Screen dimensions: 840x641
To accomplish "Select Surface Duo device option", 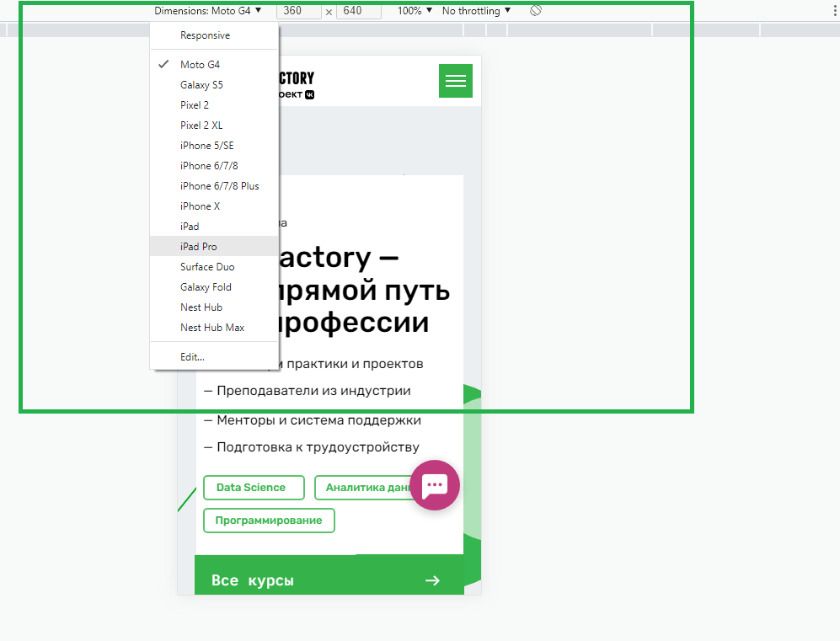I will point(207,267).
